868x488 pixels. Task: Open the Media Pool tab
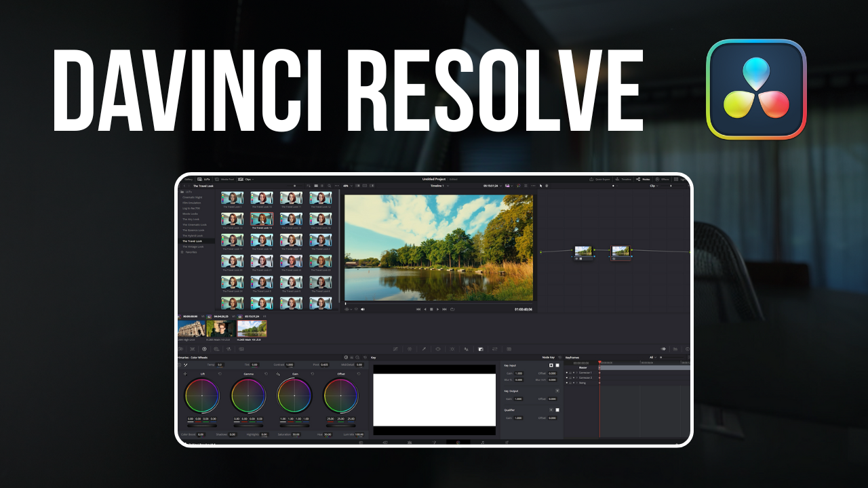pyautogui.click(x=224, y=179)
